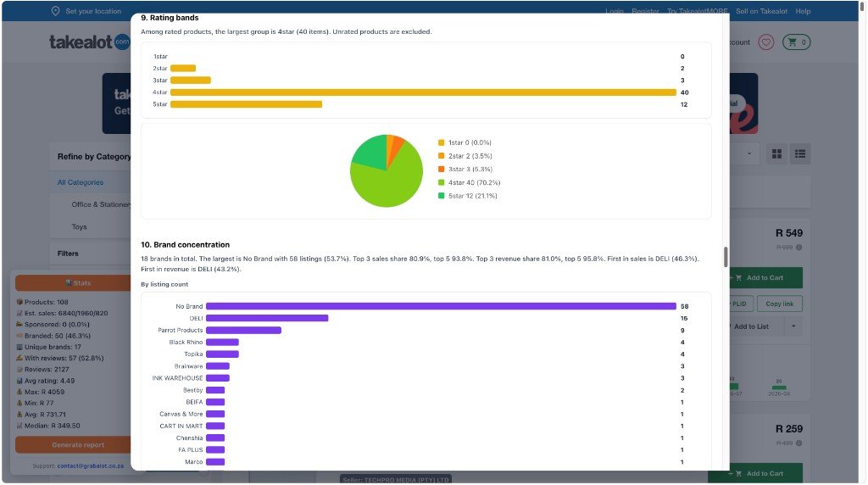This screenshot has width=868, height=485.
Task: Click the R 549 price text
Action: tap(789, 233)
